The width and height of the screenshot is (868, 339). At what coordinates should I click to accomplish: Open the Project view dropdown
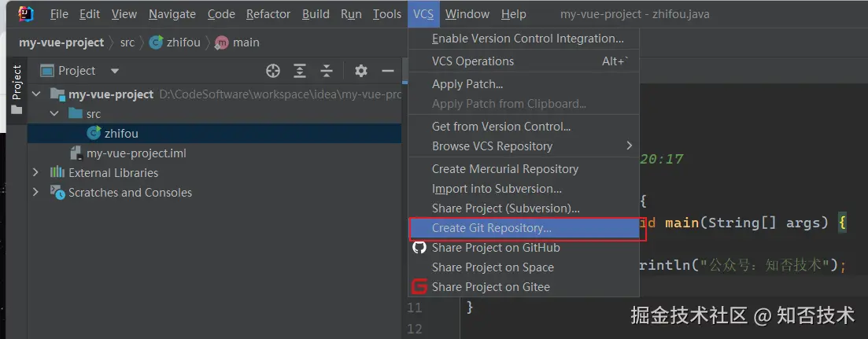[115, 71]
